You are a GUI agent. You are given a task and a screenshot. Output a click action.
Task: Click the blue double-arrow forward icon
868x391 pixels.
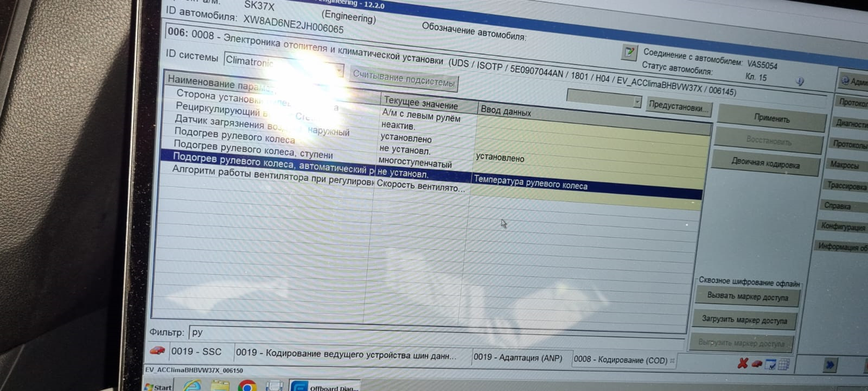[829, 365]
